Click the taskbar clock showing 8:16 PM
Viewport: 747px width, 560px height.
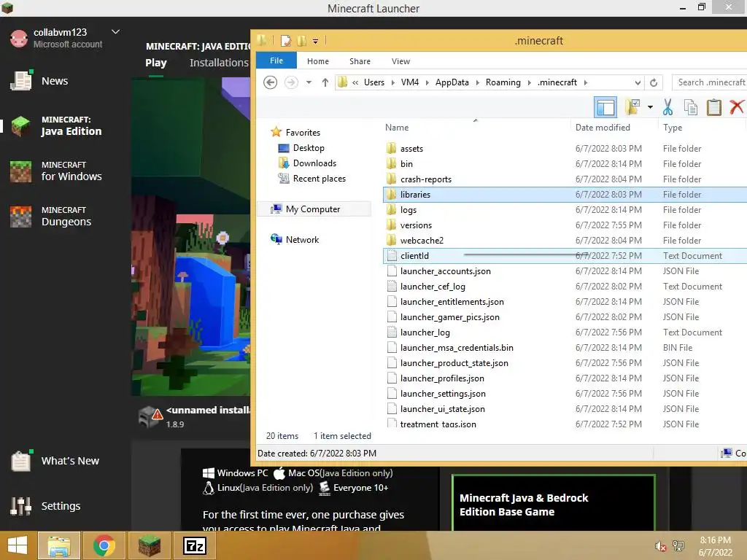coord(715,546)
